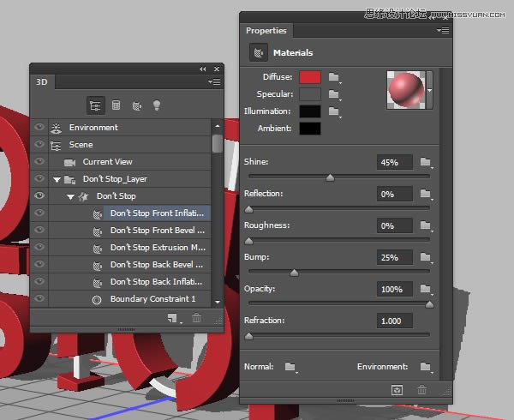This screenshot has width=514, height=420.
Task: Open Reflection texture folder menu
Action: [x=426, y=194]
